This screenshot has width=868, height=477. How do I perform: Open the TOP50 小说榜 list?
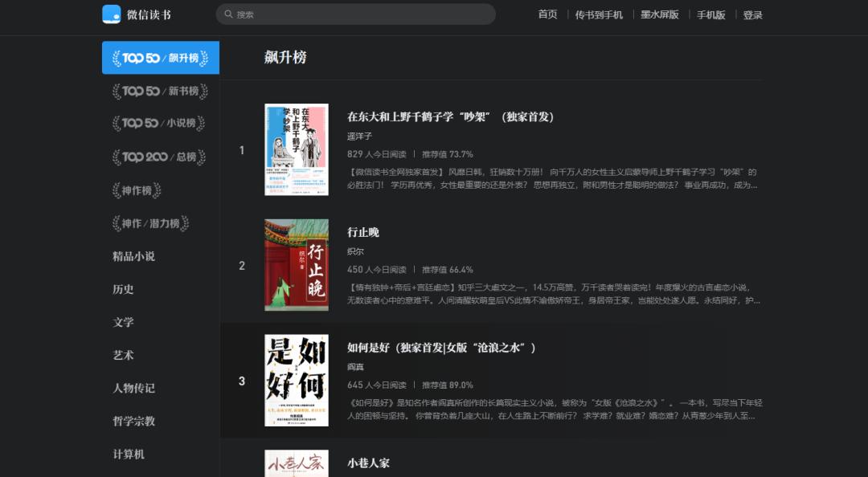click(160, 124)
